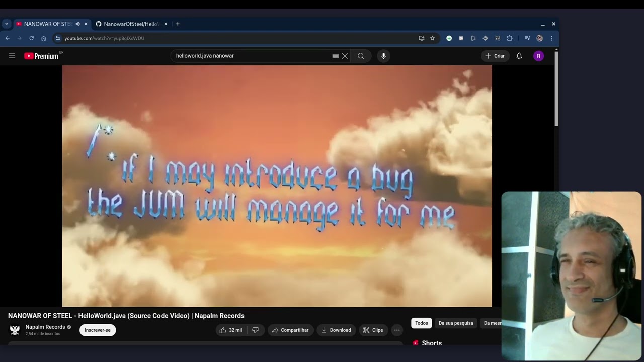Open the M-shaped extension icon

tap(497, 38)
